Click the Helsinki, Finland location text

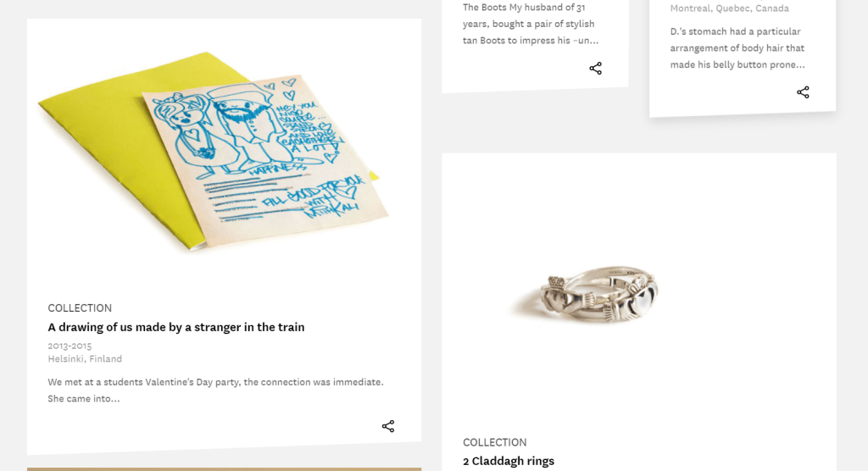tap(85, 358)
